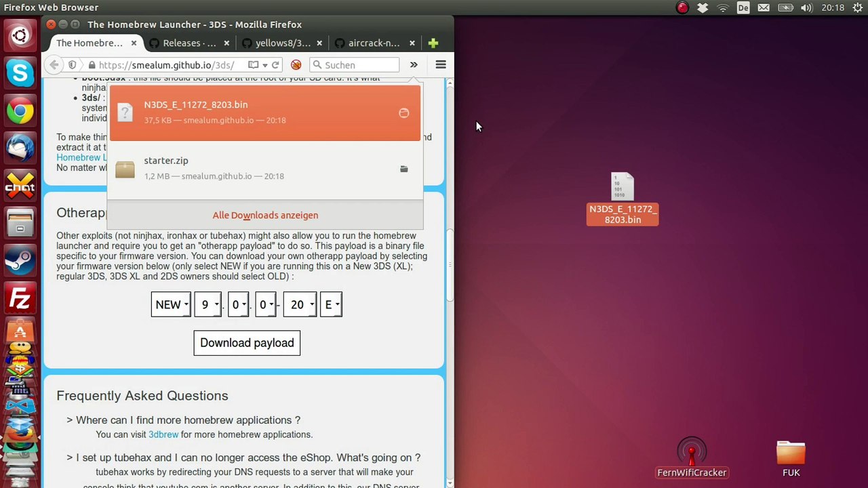Click the reload page icon
Screen dimensions: 868x488
(275, 65)
